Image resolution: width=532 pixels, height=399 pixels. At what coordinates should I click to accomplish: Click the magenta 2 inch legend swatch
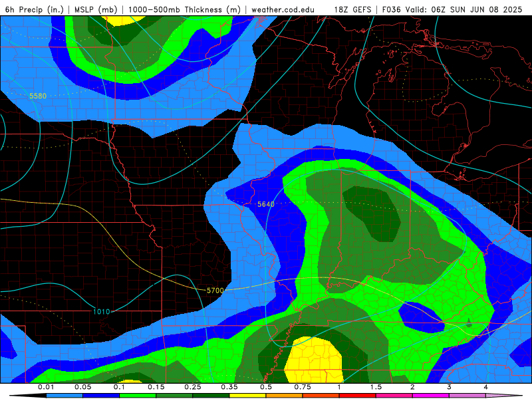point(431,396)
